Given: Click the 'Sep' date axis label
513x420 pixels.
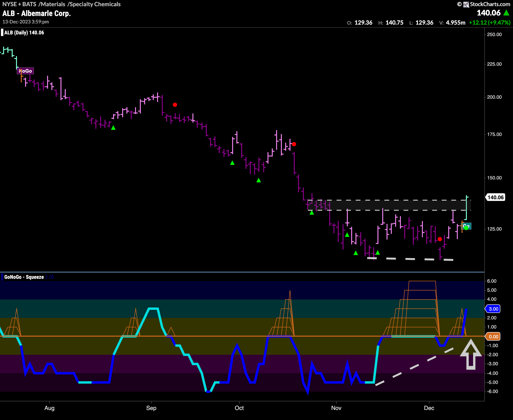Looking at the screenshot, I should click(151, 408).
